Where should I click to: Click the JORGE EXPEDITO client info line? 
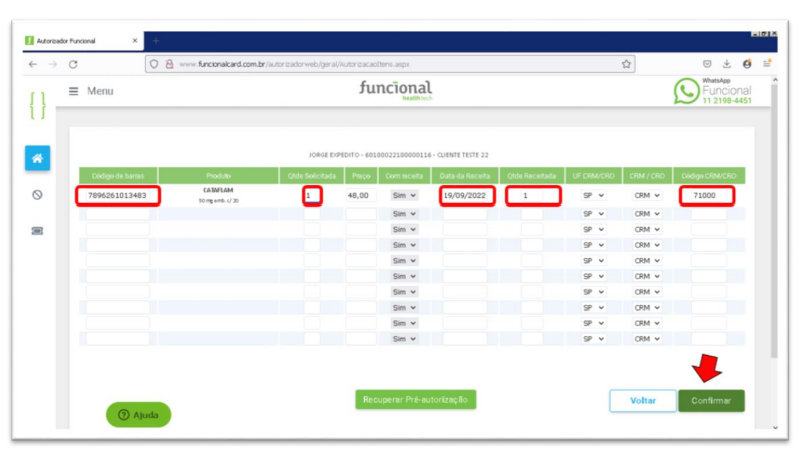[x=398, y=155]
